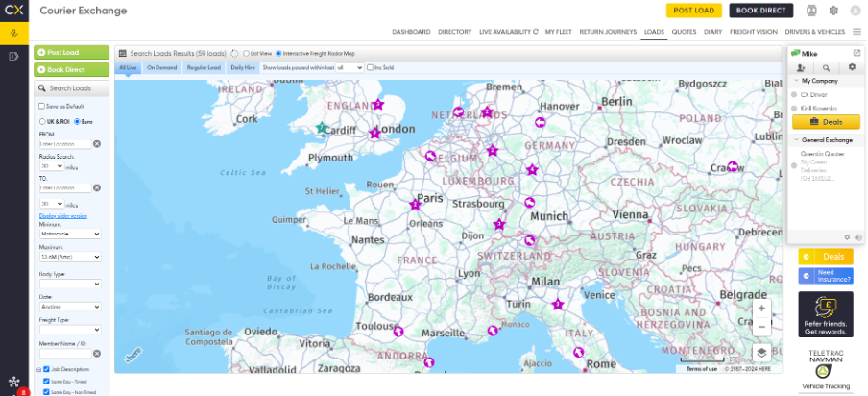Click the chat panel search magnifier
The width and height of the screenshot is (868, 396).
click(x=826, y=67)
